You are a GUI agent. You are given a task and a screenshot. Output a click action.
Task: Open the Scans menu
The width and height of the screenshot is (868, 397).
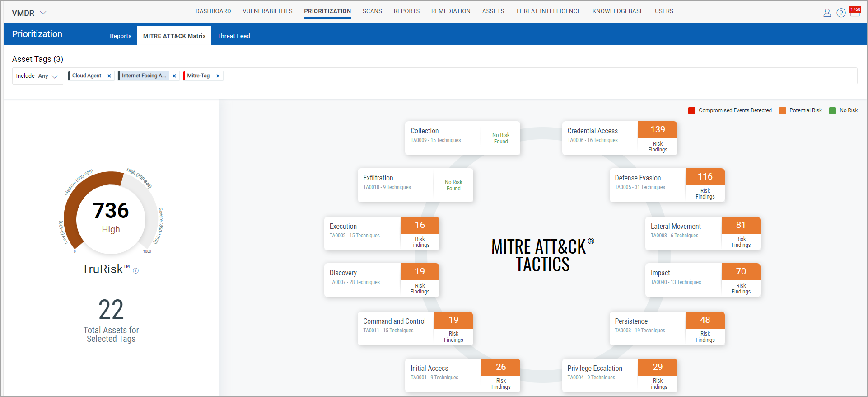(x=372, y=11)
